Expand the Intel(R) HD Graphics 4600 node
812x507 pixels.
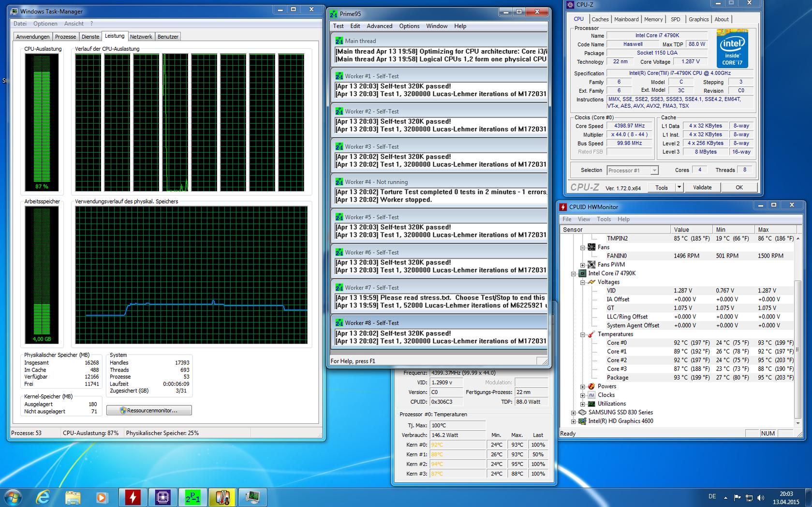pyautogui.click(x=574, y=421)
